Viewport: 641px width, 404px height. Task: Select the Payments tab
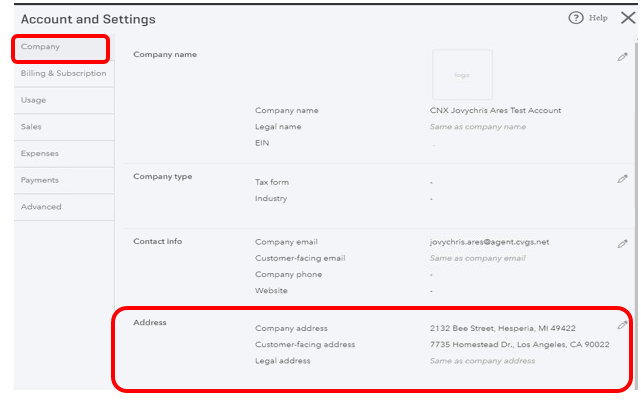point(40,180)
